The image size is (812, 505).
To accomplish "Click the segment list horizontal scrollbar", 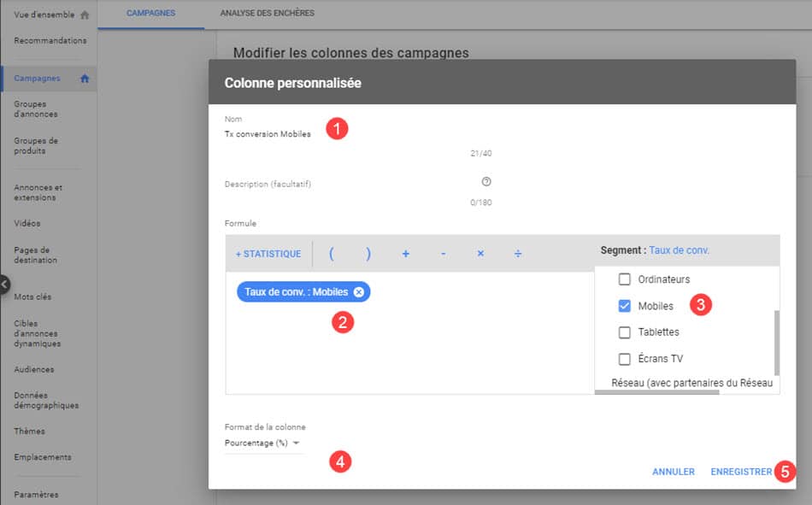I will point(656,392).
